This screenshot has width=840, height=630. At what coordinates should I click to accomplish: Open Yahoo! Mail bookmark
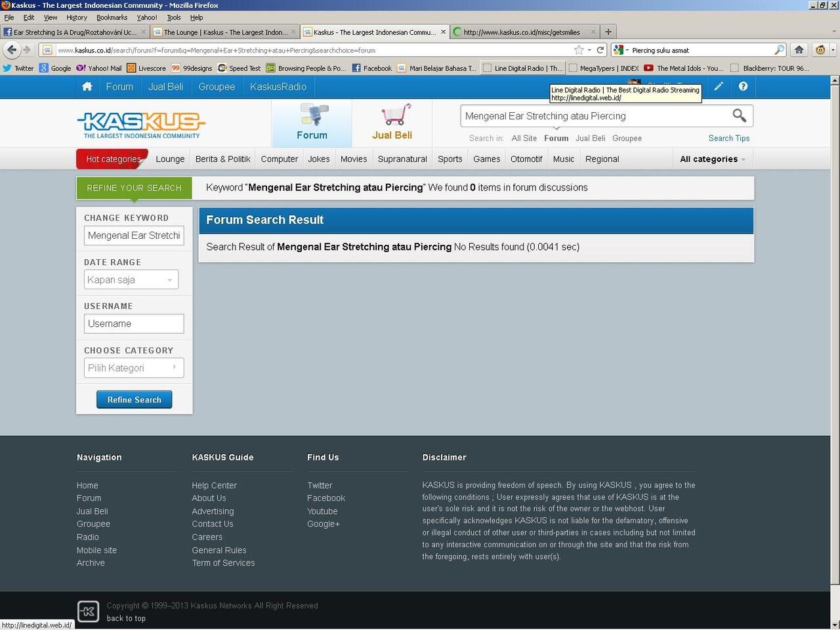coord(99,68)
